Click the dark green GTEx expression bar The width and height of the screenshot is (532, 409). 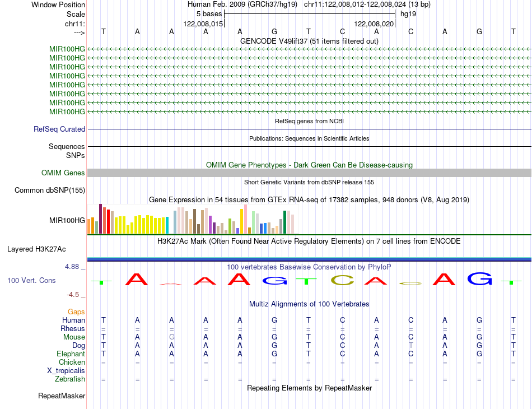click(285, 222)
